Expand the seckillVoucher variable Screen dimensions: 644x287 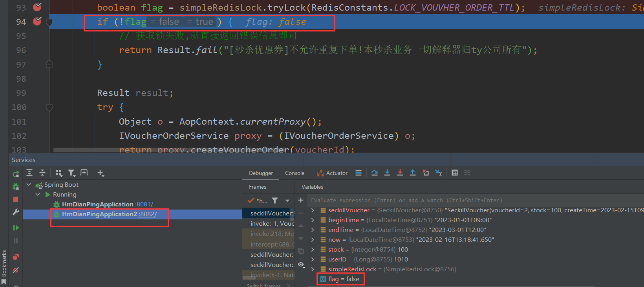pyautogui.click(x=313, y=210)
